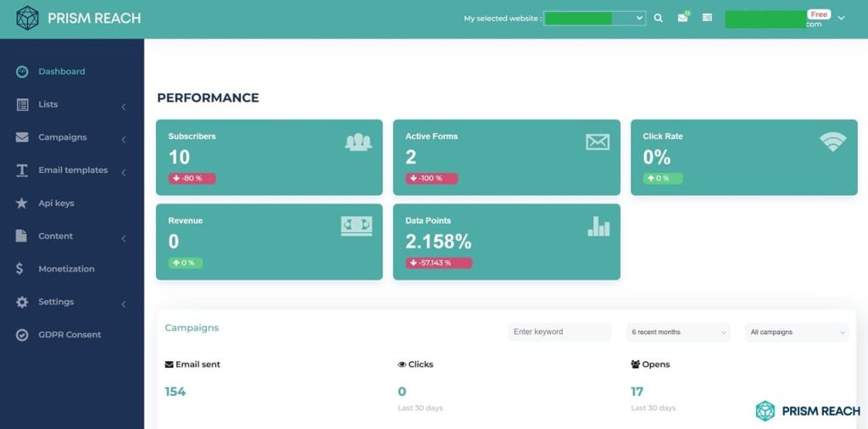Viewport: 868px width, 429px height.
Task: Open Dashboard in the sidebar
Action: (61, 72)
